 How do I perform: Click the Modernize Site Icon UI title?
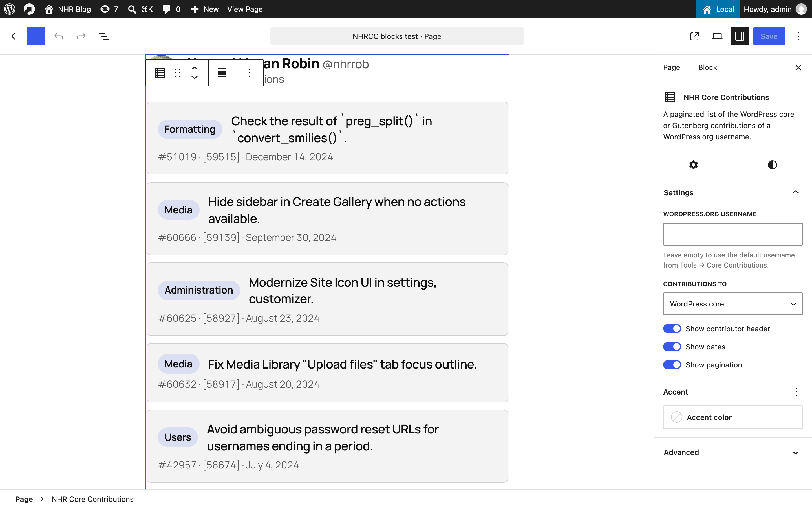click(343, 290)
